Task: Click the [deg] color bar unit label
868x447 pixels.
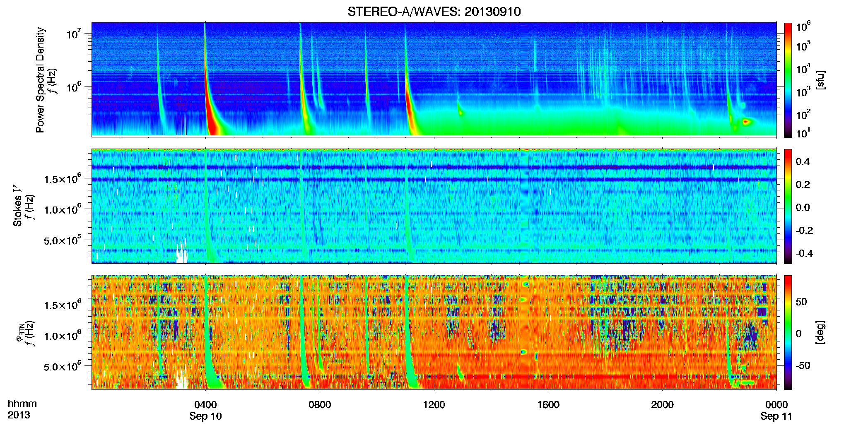Action: coord(820,332)
